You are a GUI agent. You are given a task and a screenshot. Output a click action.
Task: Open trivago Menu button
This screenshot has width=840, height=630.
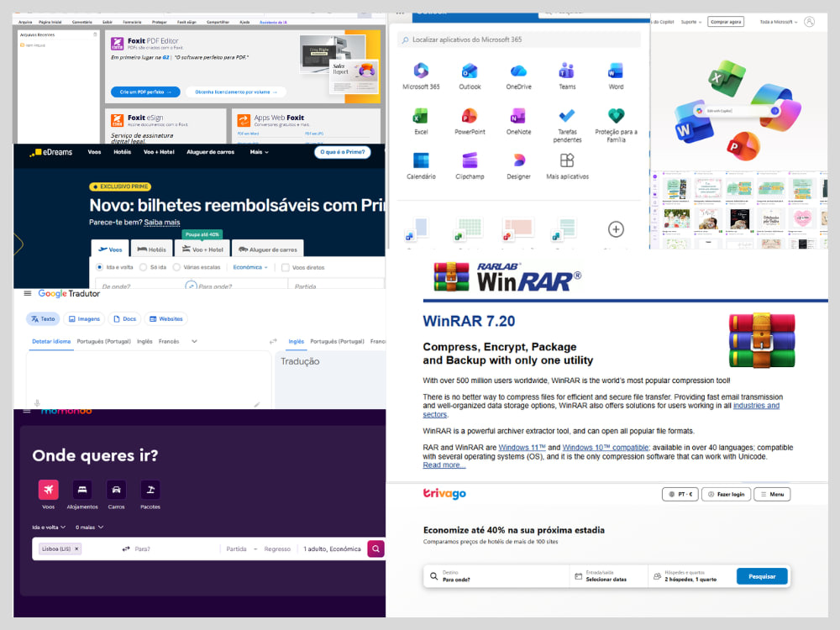pyautogui.click(x=772, y=494)
